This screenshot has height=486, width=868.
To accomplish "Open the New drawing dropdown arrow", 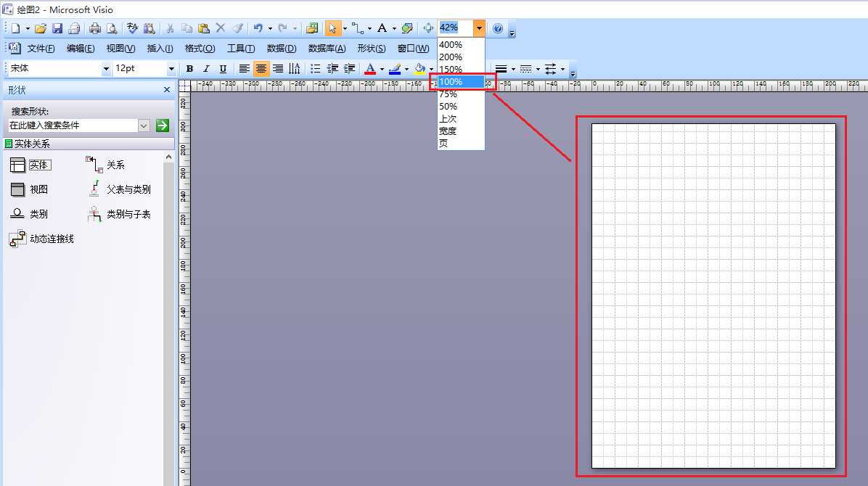I will click(28, 28).
